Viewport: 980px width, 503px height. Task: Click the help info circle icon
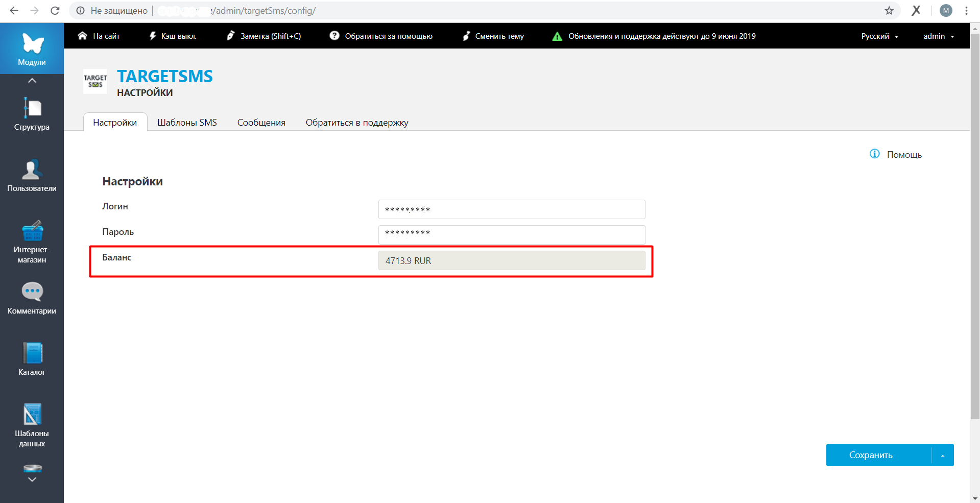pos(875,154)
